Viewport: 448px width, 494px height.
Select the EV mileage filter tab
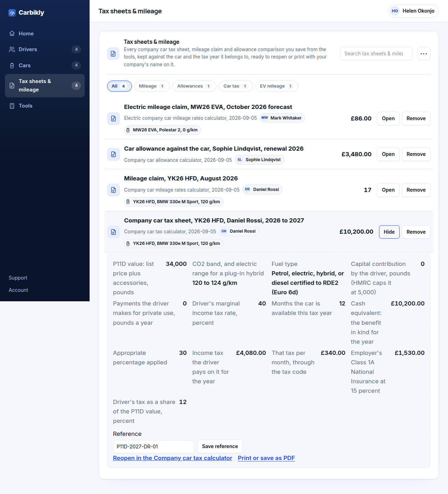[x=276, y=86]
